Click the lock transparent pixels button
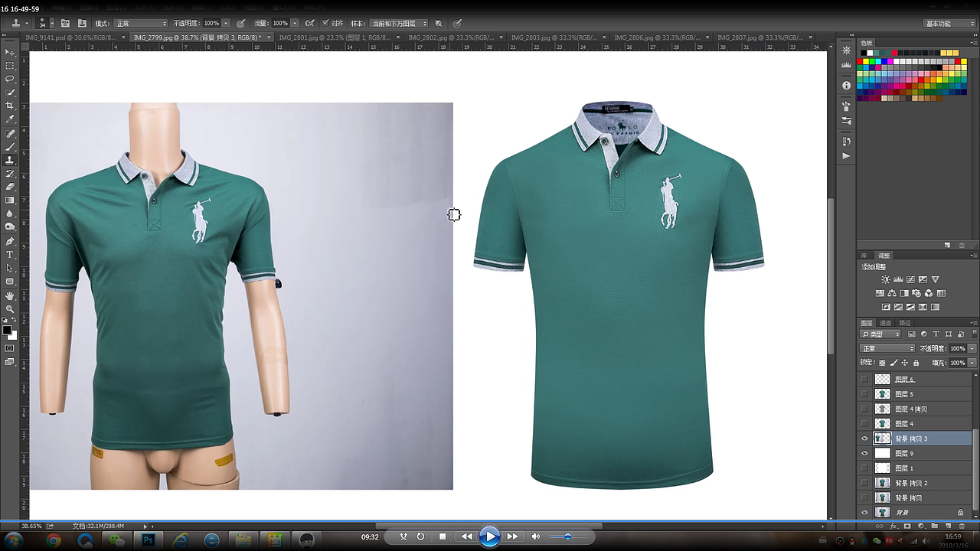Viewport: 980px width, 551px height. click(x=882, y=363)
